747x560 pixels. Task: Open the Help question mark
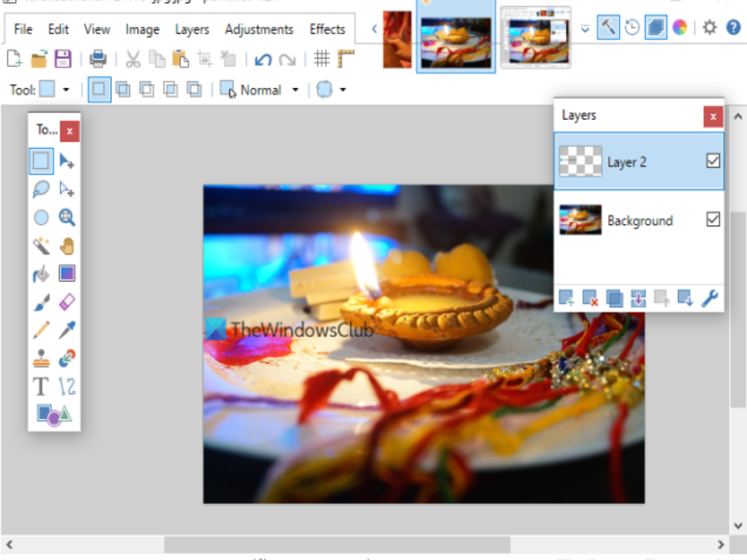(733, 27)
